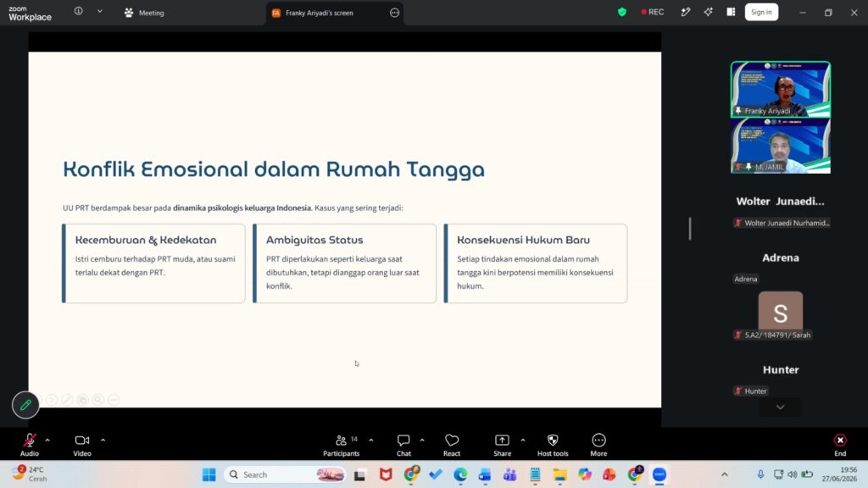868x488 pixels.
Task: Show hidden system tray icons
Action: pos(725,474)
